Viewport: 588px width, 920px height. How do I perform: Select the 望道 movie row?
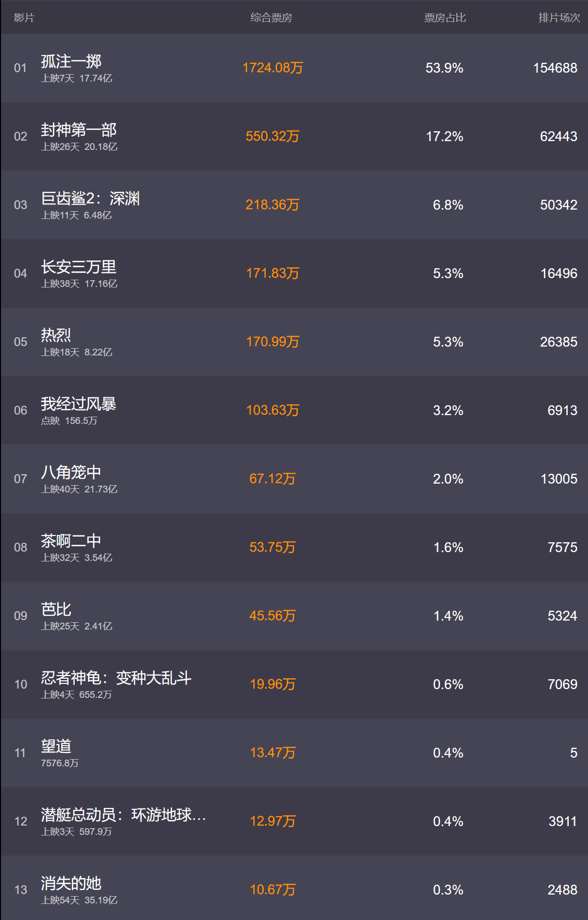(x=294, y=753)
